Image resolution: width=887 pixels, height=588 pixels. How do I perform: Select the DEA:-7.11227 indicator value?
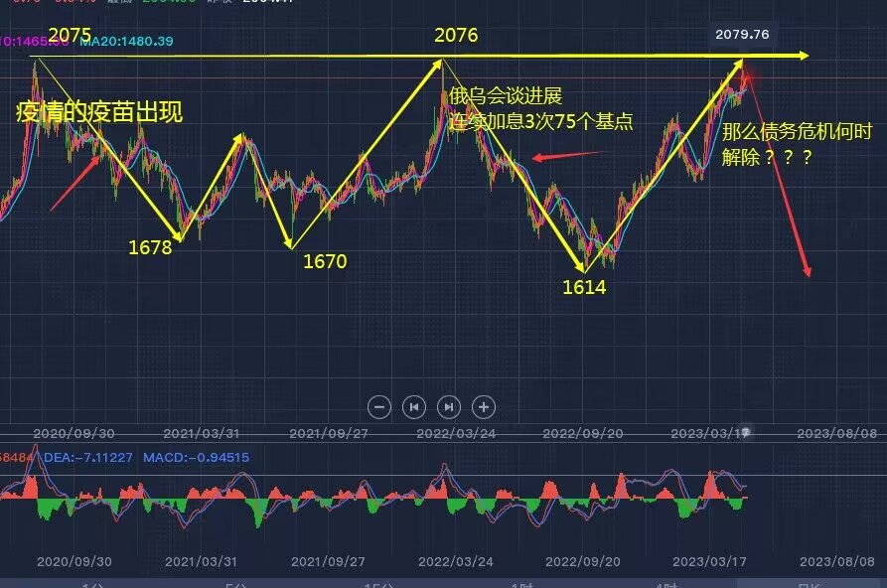(89, 456)
